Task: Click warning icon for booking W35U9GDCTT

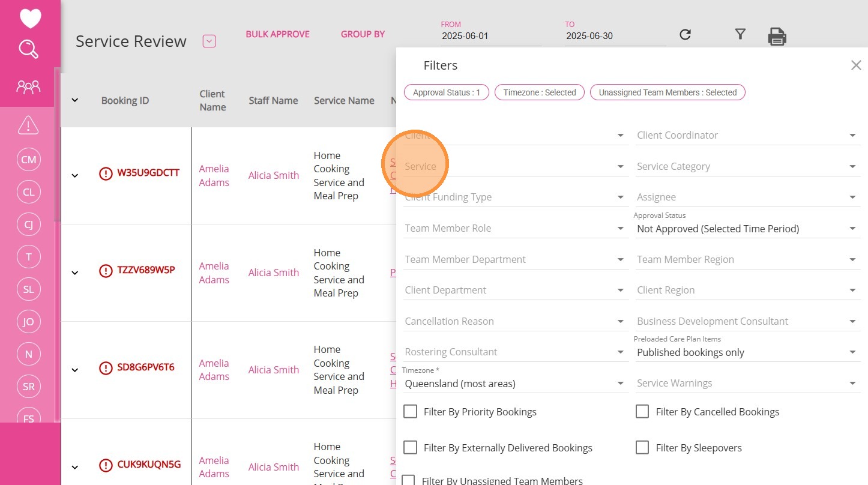Action: [x=106, y=174]
